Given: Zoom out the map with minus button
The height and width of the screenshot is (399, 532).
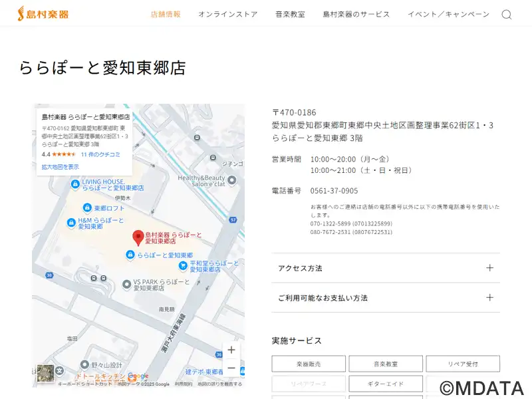Looking at the screenshot, I should 231,368.
